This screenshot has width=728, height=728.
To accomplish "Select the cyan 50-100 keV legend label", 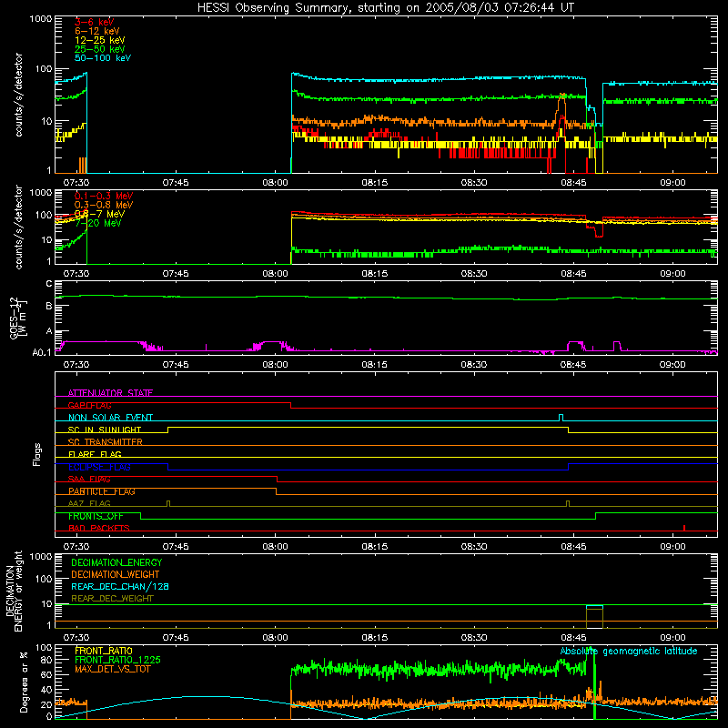I will click(x=103, y=58).
